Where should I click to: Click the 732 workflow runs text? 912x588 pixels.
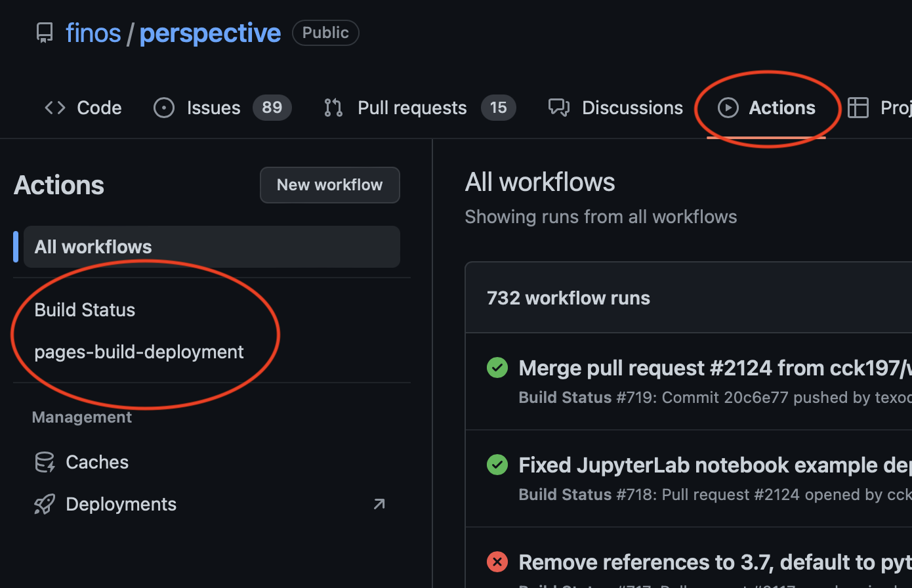pos(568,298)
